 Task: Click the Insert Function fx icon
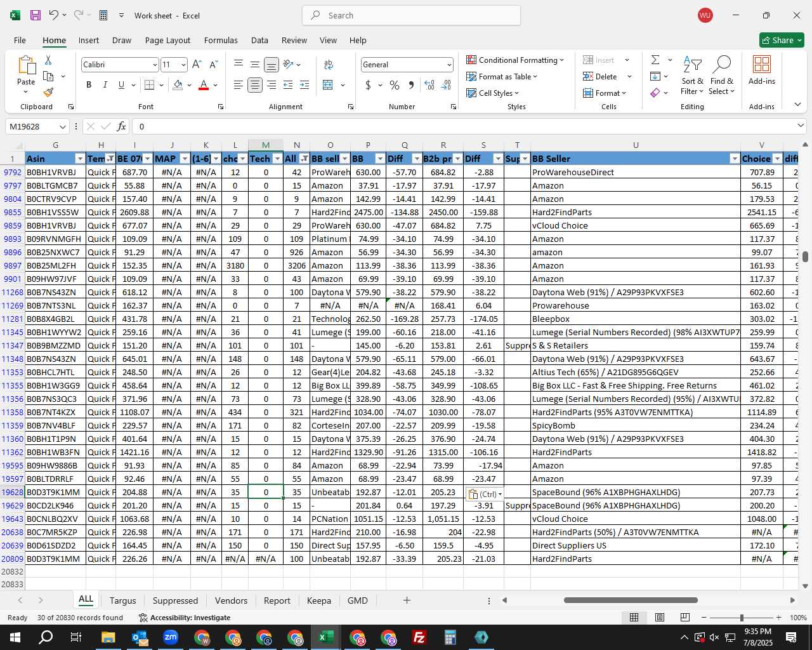pos(122,126)
